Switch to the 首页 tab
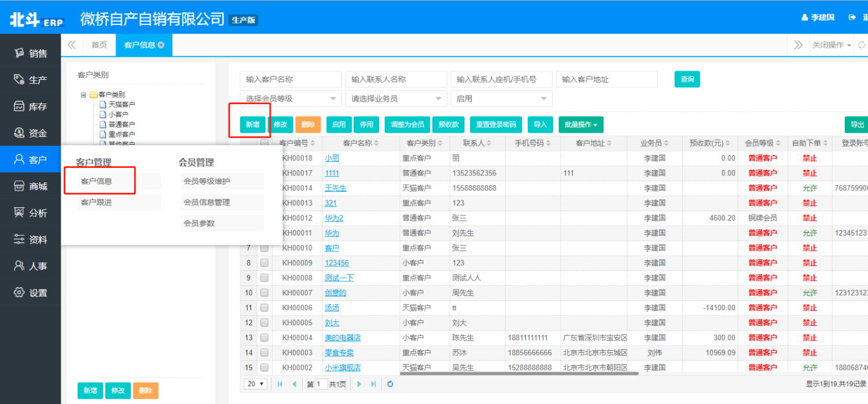868x404 pixels. (x=100, y=45)
